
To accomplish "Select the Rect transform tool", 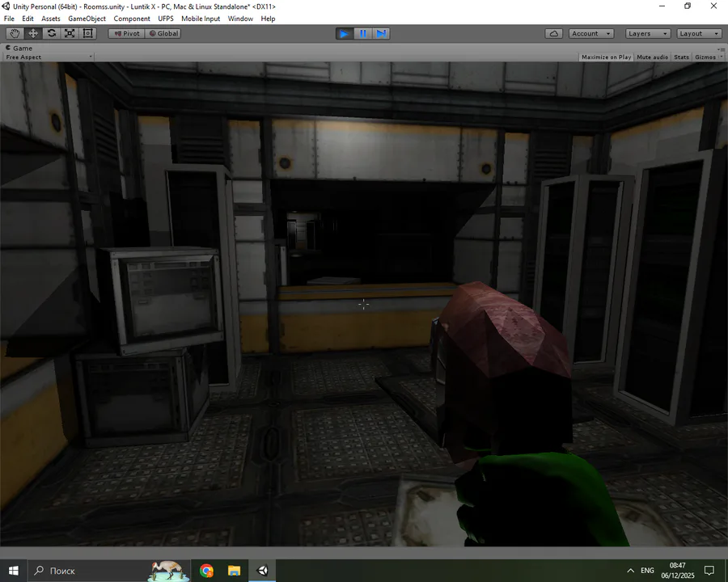I will tap(87, 33).
